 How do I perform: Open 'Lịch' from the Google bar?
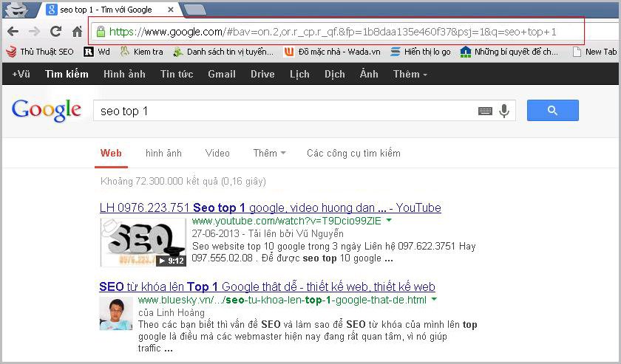tap(299, 74)
